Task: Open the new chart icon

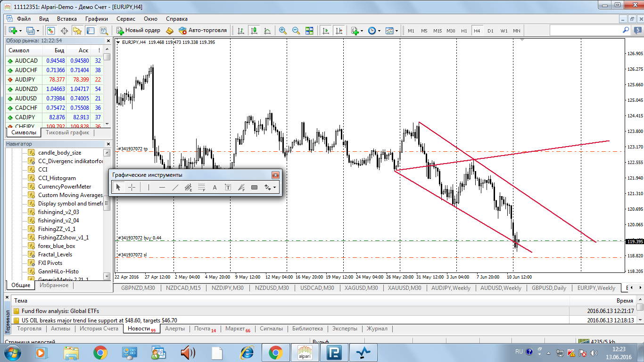Action: [12, 31]
